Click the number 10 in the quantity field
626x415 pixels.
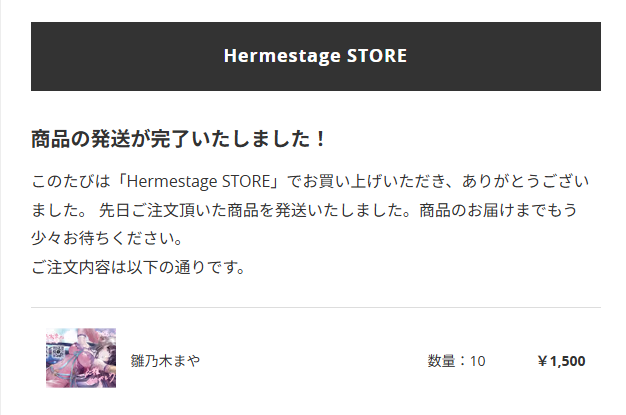tap(477, 361)
